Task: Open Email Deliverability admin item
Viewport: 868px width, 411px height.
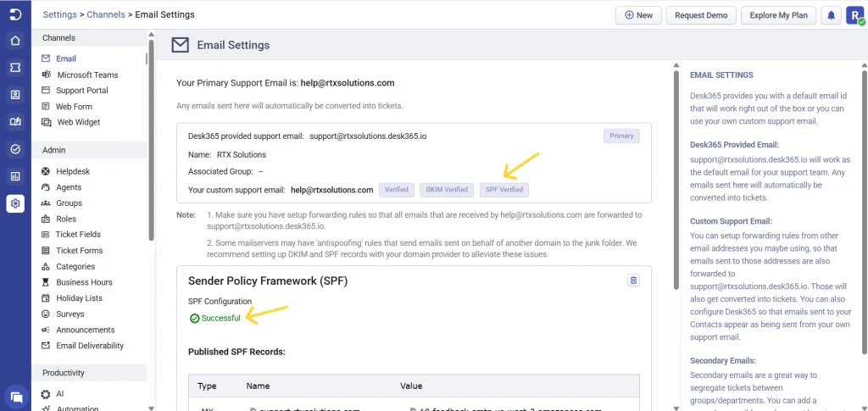Action: point(90,346)
